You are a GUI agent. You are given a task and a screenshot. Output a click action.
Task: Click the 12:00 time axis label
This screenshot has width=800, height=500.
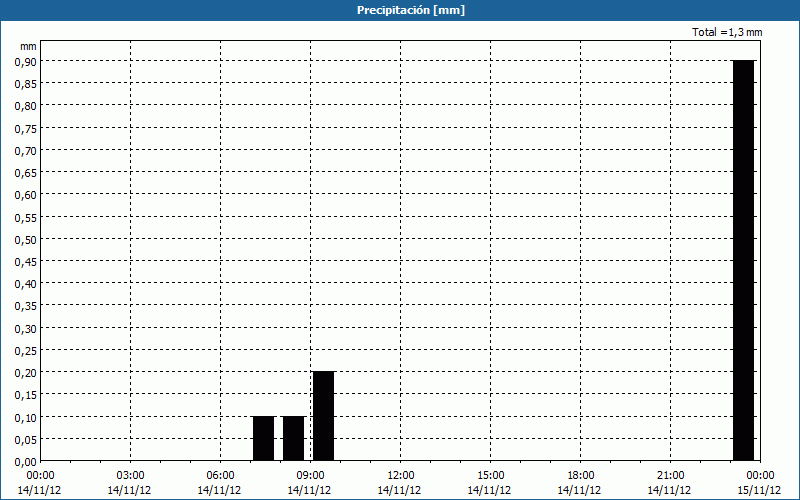[401, 475]
